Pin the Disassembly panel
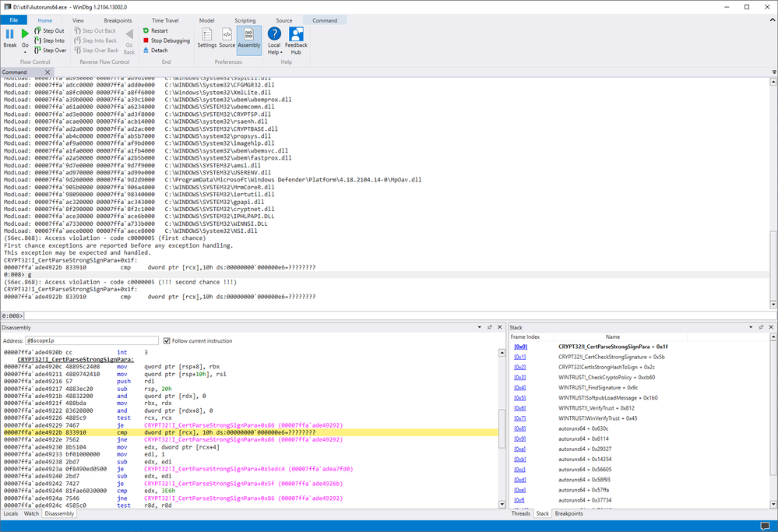778x532 pixels. (x=490, y=328)
